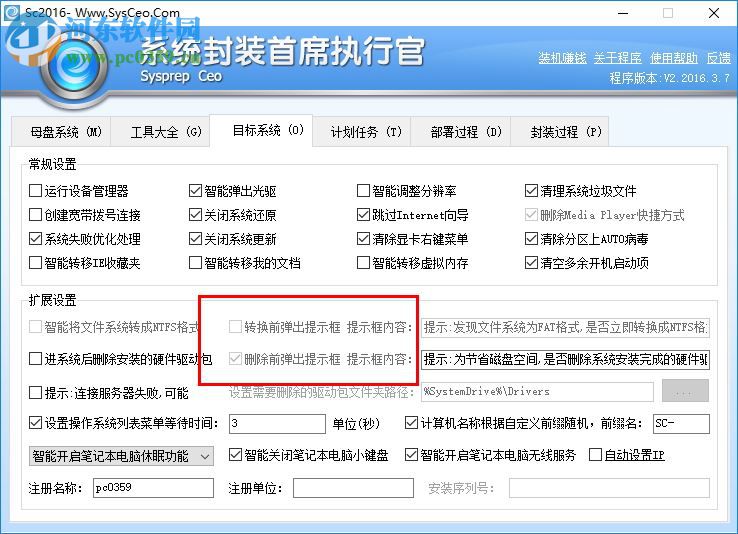Switch to the 母盘系统 (M) tab
The image size is (738, 534).
point(62,132)
